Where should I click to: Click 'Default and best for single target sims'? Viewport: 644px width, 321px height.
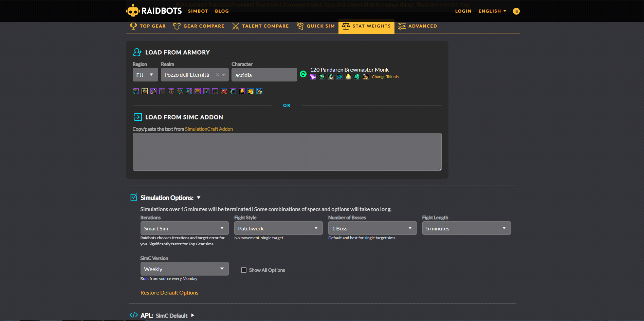pyautogui.click(x=362, y=238)
